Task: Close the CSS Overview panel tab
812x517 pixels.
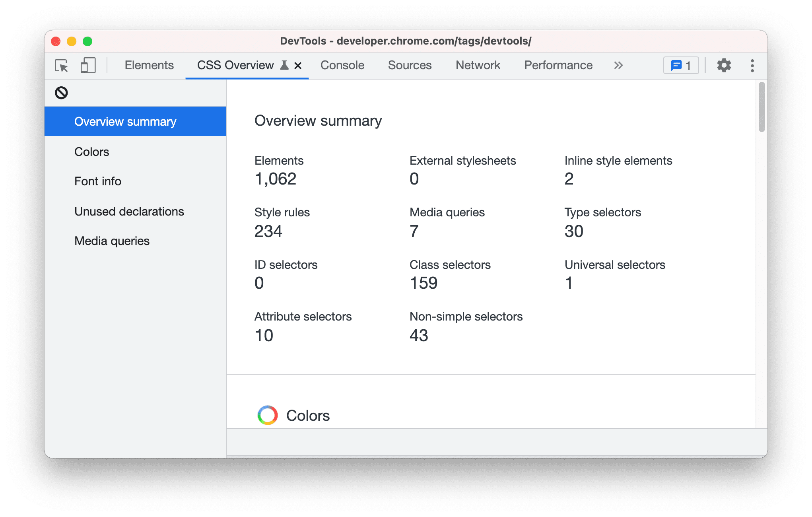Action: (x=298, y=65)
